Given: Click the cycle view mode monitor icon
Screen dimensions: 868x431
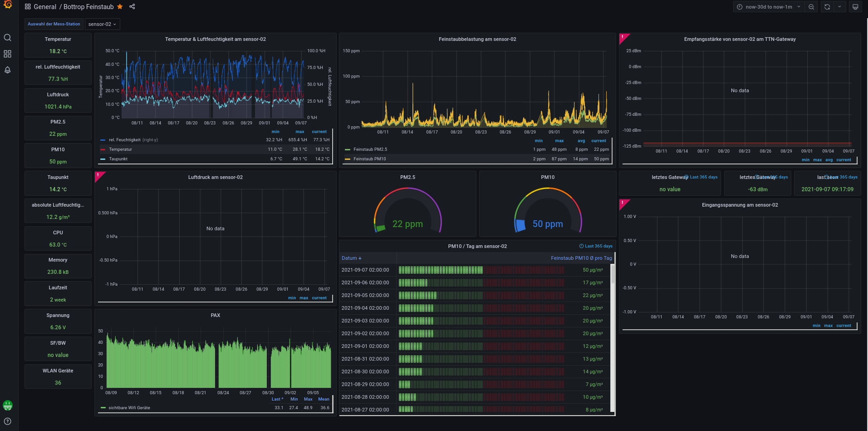Looking at the screenshot, I should coord(855,7).
